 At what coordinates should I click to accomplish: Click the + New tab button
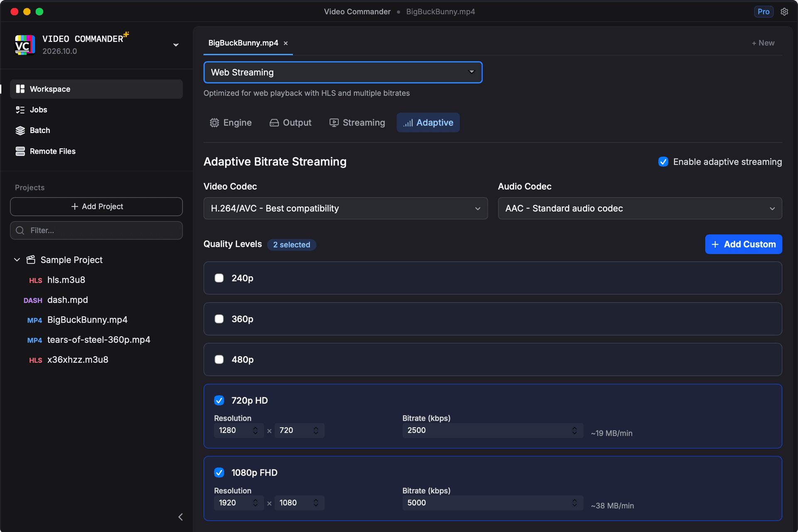coord(763,43)
